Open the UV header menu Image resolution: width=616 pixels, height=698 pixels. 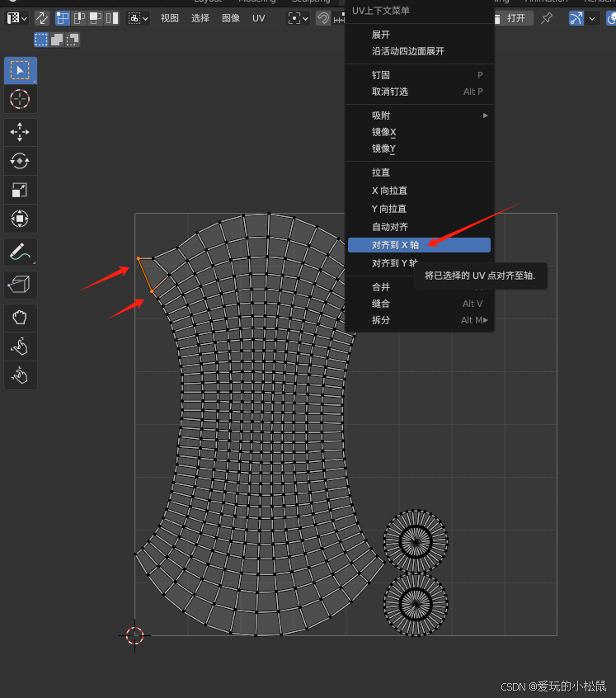click(x=258, y=18)
